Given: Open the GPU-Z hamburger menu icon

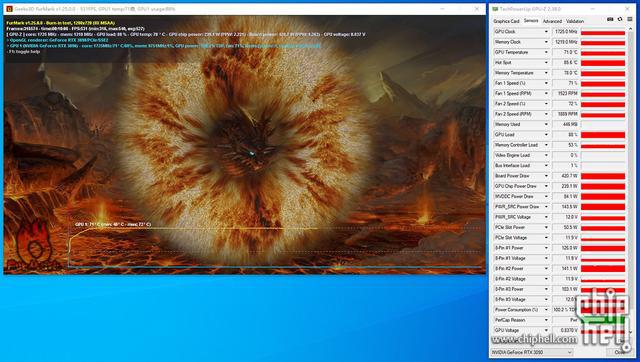Looking at the screenshot, I should tap(630, 19).
